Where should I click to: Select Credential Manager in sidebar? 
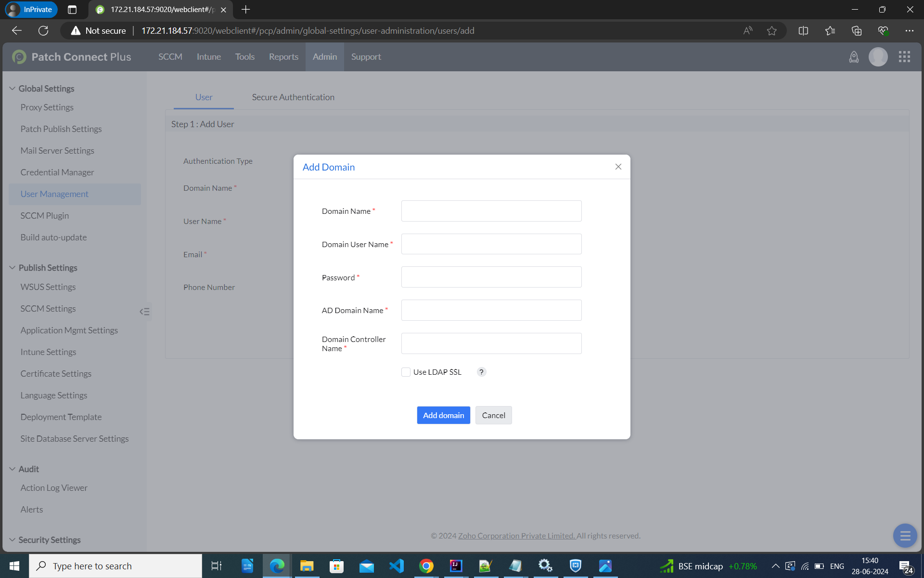tap(57, 172)
